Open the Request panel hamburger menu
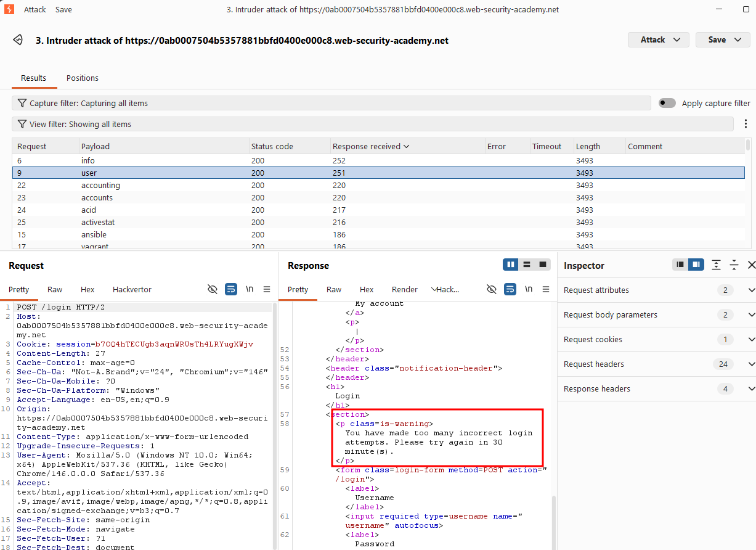The height and width of the screenshot is (550, 756). tap(267, 289)
